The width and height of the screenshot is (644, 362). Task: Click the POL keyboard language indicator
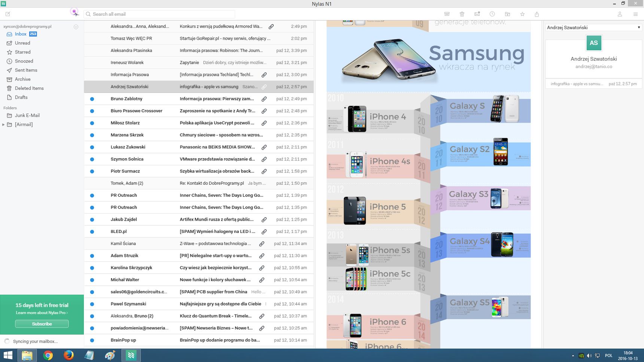(x=608, y=356)
